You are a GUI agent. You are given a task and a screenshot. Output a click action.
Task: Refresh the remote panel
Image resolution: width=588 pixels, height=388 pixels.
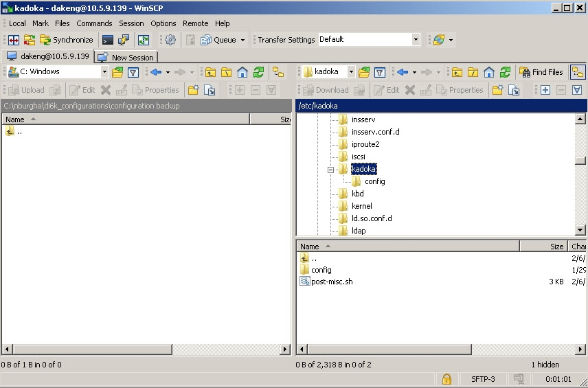click(x=505, y=72)
